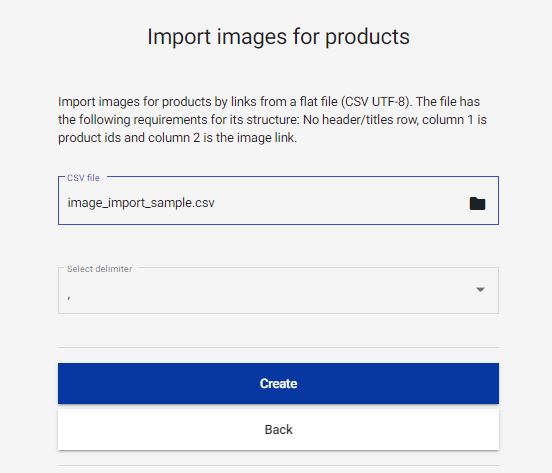Click the 'Import images for products' heading
Image resolution: width=552 pixels, height=473 pixels.
(x=278, y=37)
